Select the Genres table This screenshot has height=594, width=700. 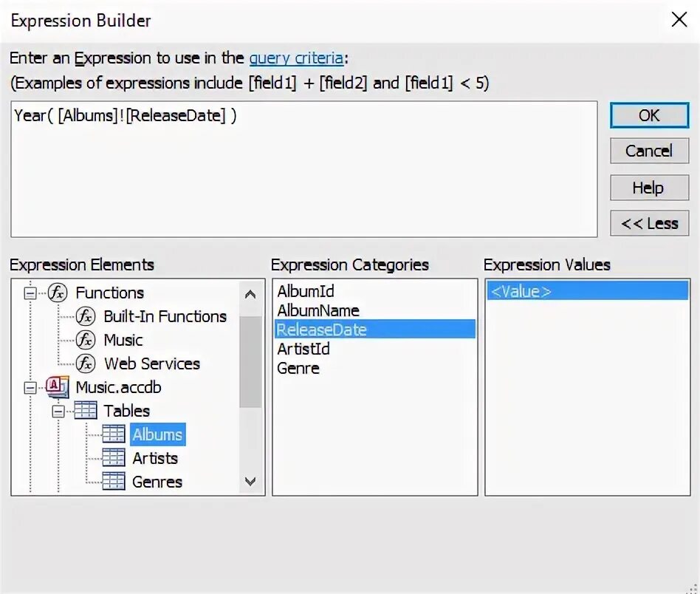(x=157, y=482)
